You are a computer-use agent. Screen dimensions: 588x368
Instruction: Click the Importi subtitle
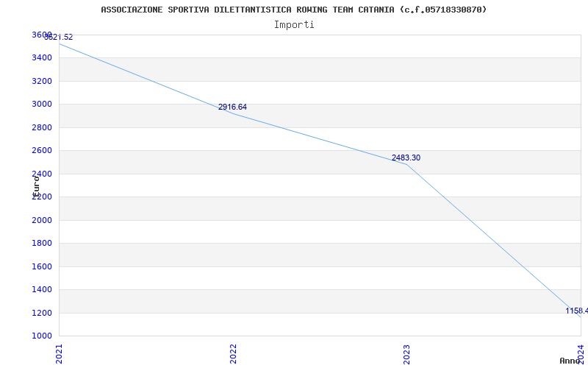(x=294, y=25)
